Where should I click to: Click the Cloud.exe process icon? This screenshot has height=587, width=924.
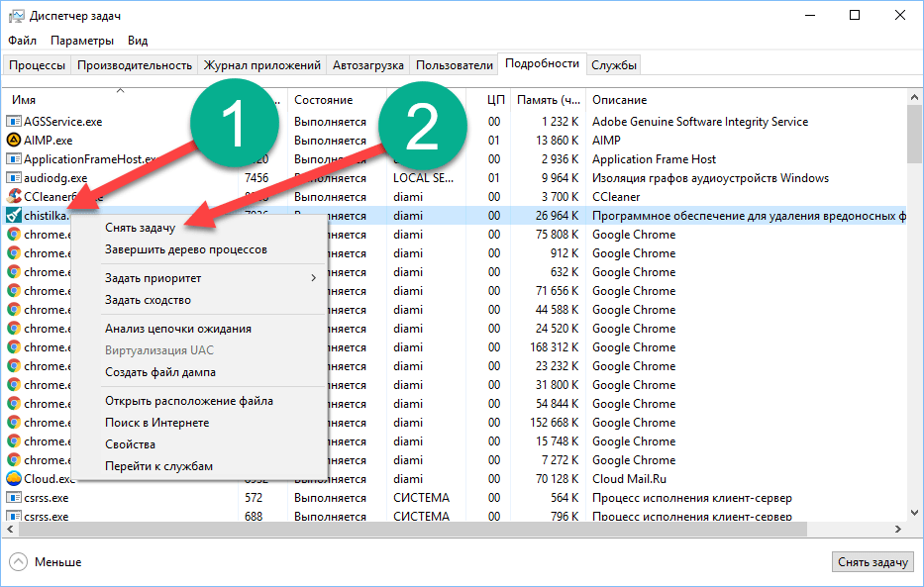[14, 479]
